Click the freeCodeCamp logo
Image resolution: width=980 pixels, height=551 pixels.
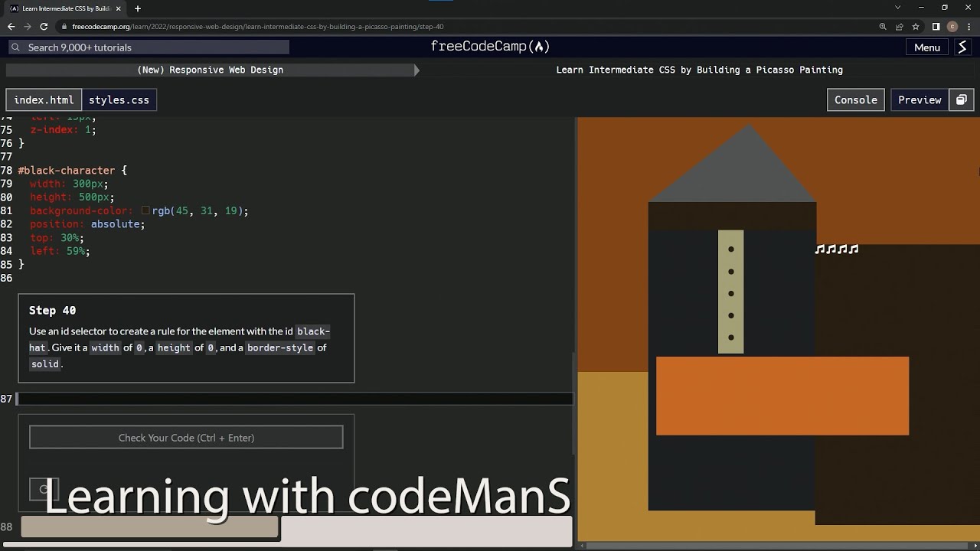coord(490,47)
